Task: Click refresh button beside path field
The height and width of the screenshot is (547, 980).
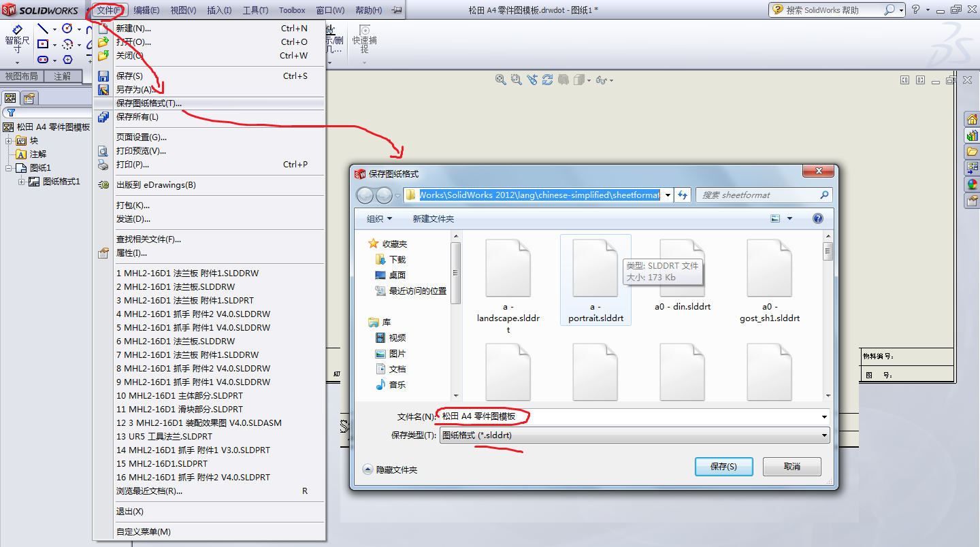Action: coord(683,195)
